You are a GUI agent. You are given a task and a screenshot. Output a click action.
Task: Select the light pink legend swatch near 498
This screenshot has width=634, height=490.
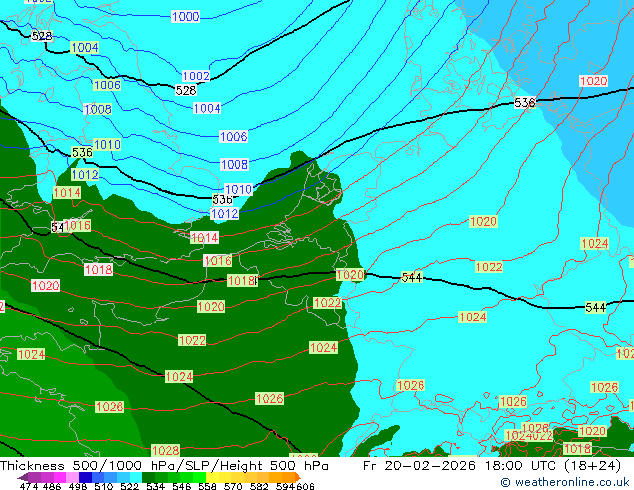click(72, 477)
